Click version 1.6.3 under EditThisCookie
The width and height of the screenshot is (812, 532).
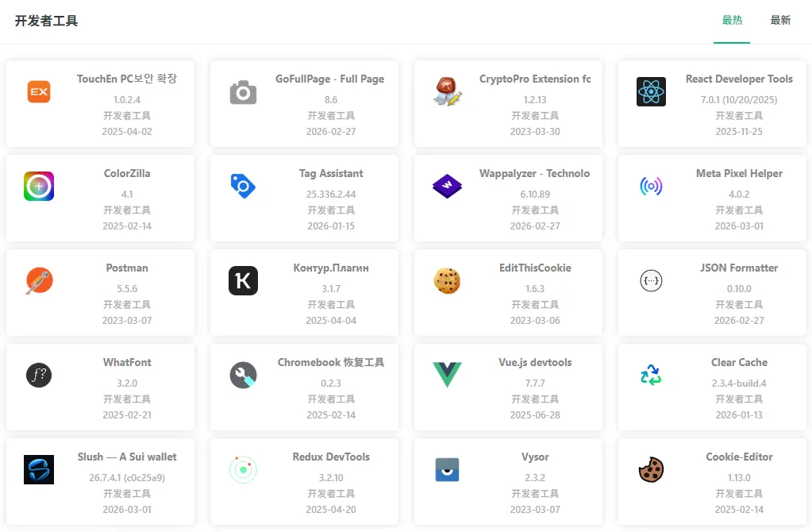[535, 288]
